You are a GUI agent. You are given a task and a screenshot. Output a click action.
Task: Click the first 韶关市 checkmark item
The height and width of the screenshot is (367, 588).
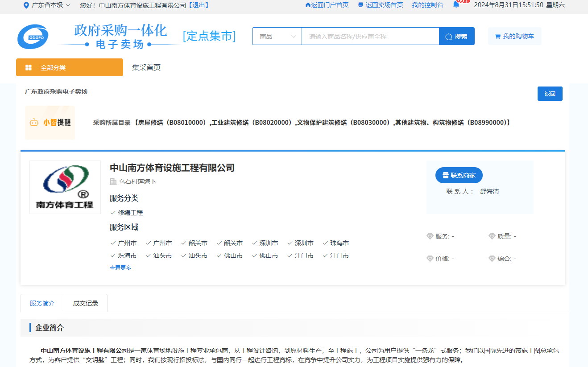[x=194, y=243]
